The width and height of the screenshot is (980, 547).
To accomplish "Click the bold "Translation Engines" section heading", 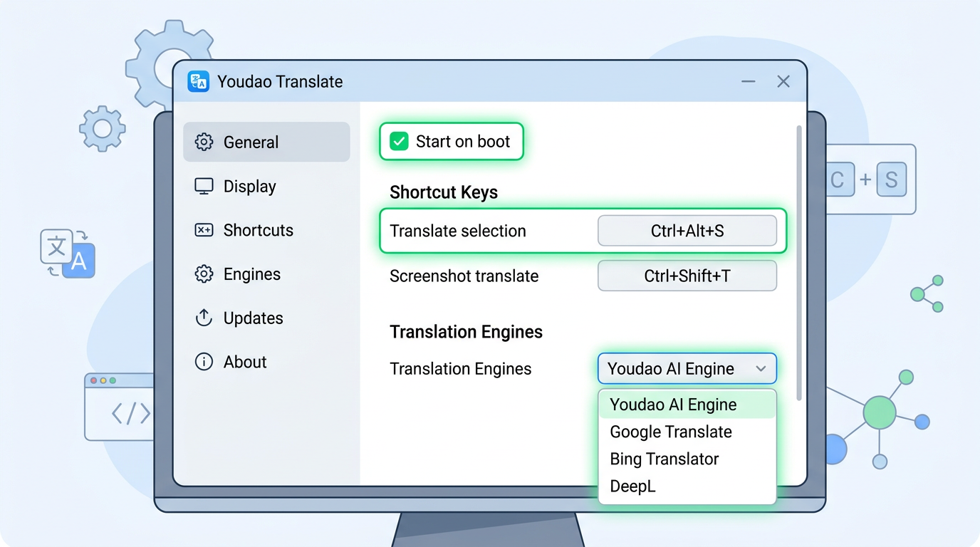I will pyautogui.click(x=466, y=332).
